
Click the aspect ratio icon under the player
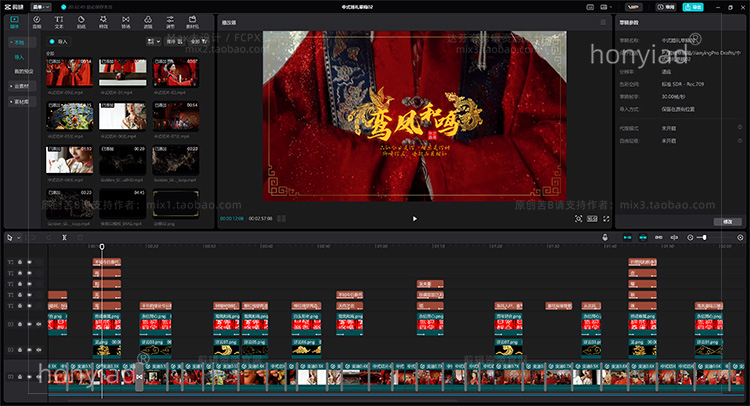pyautogui.click(x=592, y=219)
